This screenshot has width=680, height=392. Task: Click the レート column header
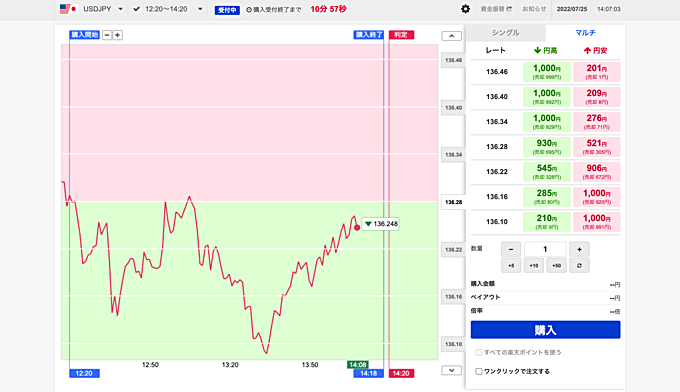pyautogui.click(x=495, y=50)
